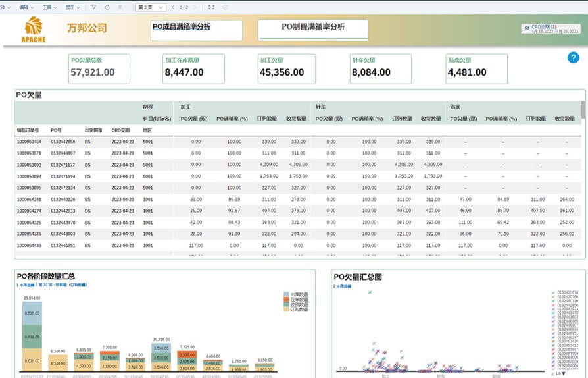Viewport: 588px width, 378px height.
Task: Click the tallest bar labeled 25,854.00
Action: tap(32, 337)
